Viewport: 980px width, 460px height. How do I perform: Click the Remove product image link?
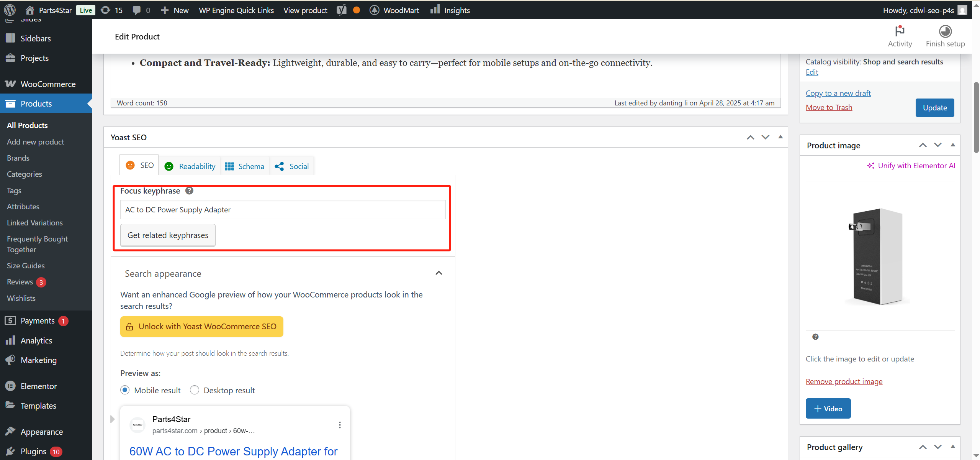tap(844, 381)
